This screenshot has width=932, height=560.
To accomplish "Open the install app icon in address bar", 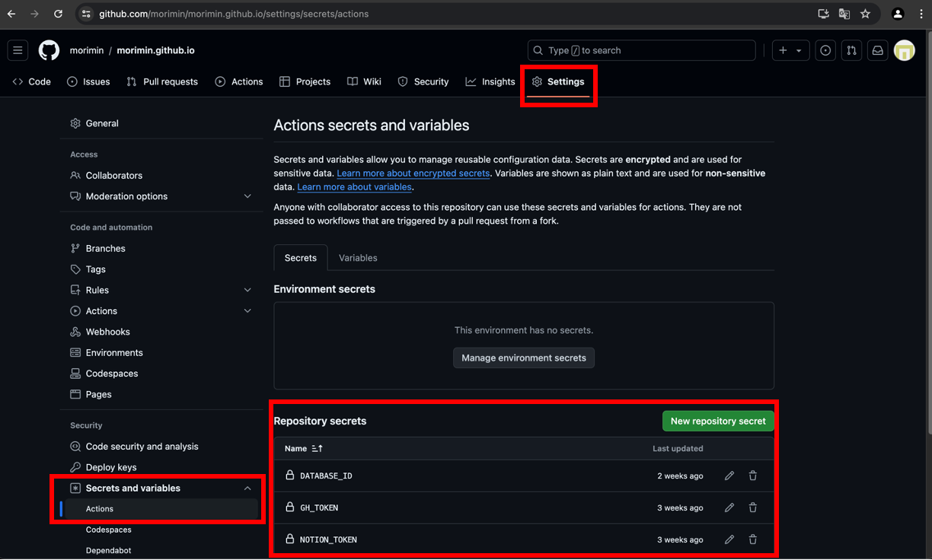I will pos(823,14).
